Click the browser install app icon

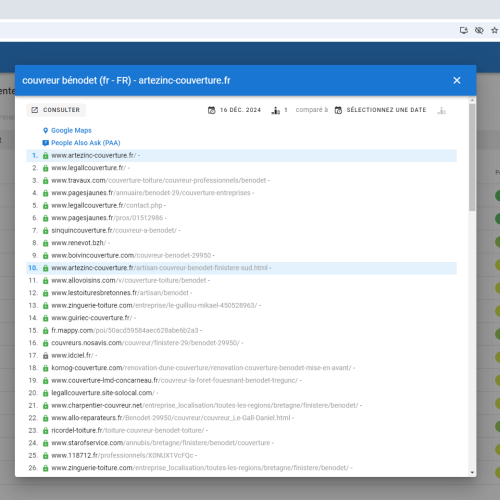click(x=464, y=30)
